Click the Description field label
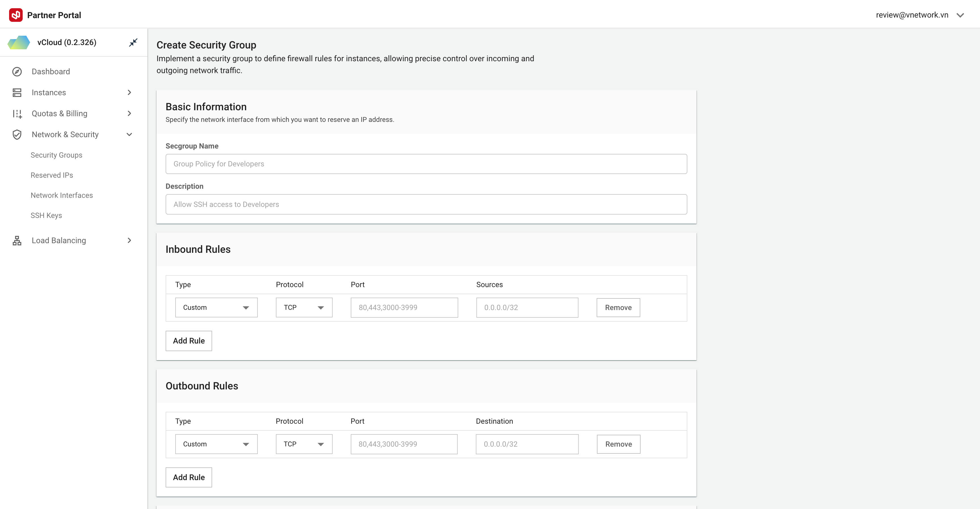The height and width of the screenshot is (509, 980). coord(184,186)
